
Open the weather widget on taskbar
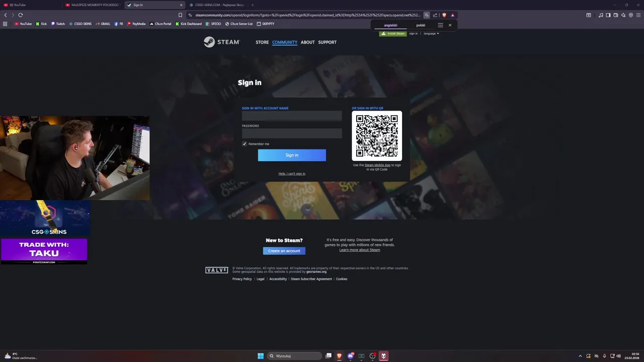(20, 356)
